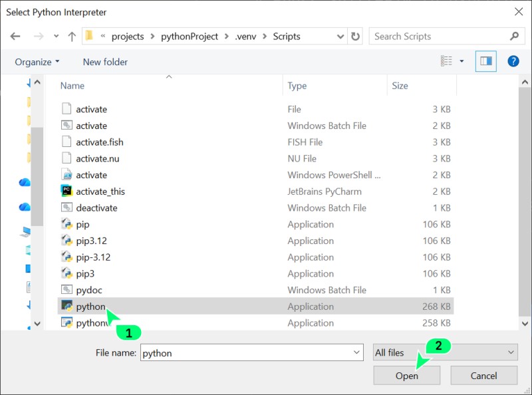This screenshot has width=532, height=395.
Task: Click the Back navigation arrow
Action: click(15, 37)
